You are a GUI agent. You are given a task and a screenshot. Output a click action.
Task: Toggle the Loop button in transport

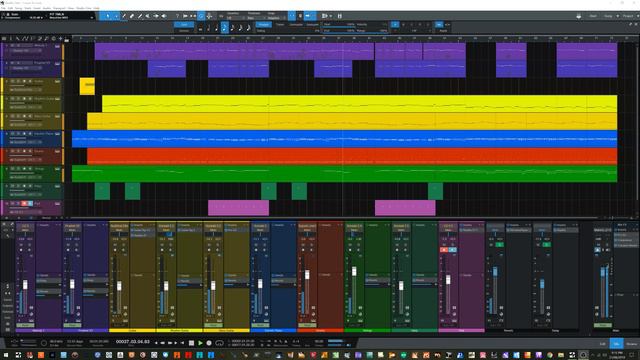tap(220, 343)
